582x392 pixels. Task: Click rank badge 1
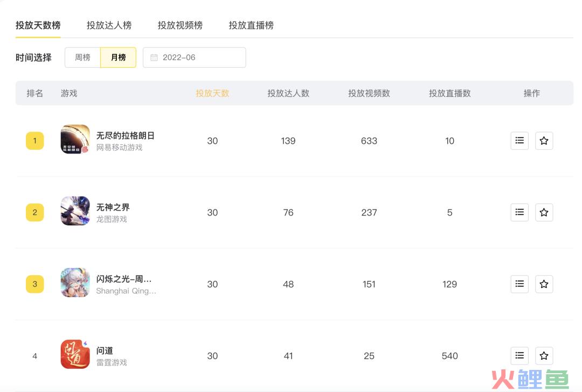point(35,141)
